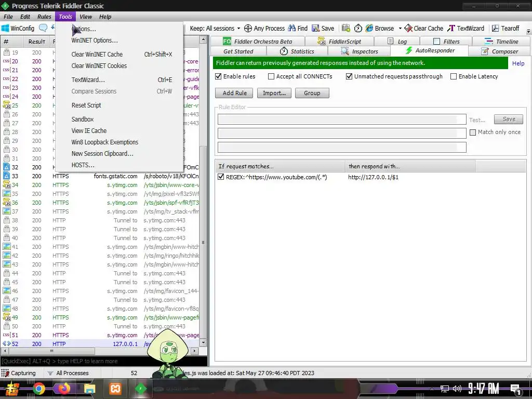Uncheck the youtube REGEX rule checkbox
Screen dimensions: 532x399
(x=221, y=177)
